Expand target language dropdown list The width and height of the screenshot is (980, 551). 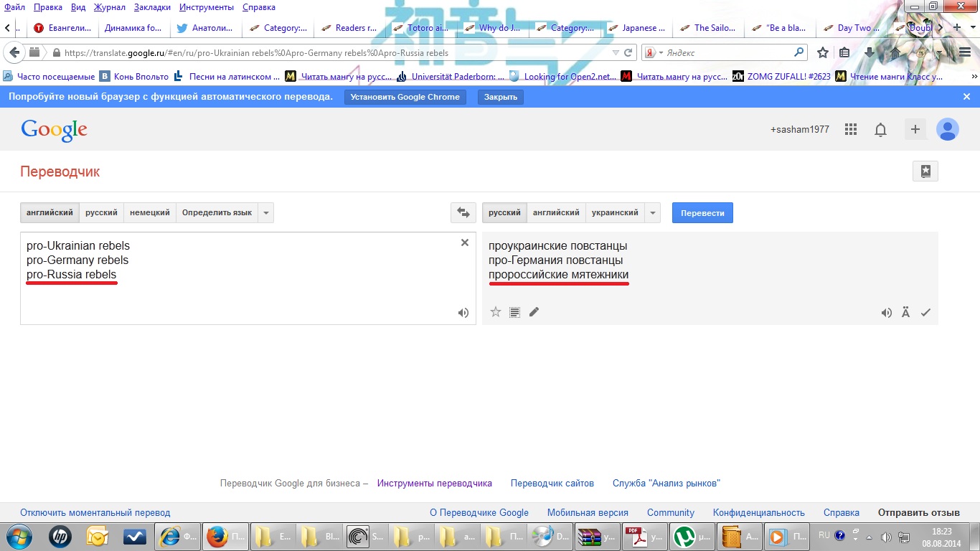(652, 213)
